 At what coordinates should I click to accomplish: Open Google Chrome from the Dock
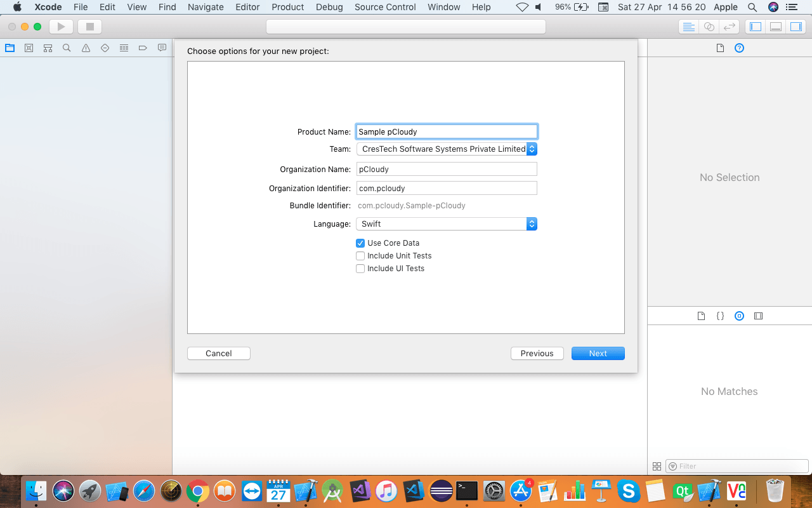(x=198, y=491)
